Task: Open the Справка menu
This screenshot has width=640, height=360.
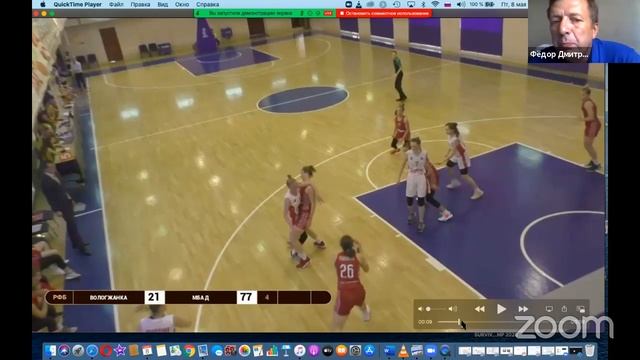Action: click(x=207, y=4)
